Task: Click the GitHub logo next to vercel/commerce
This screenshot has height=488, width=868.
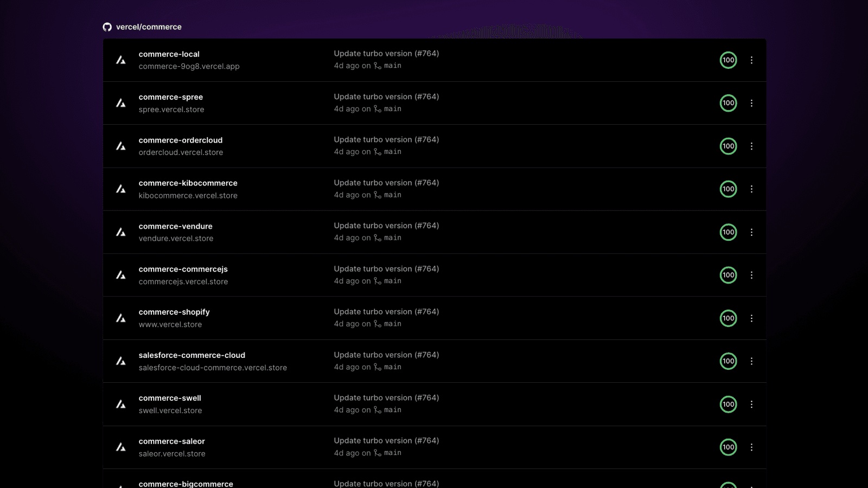Action: point(107,27)
